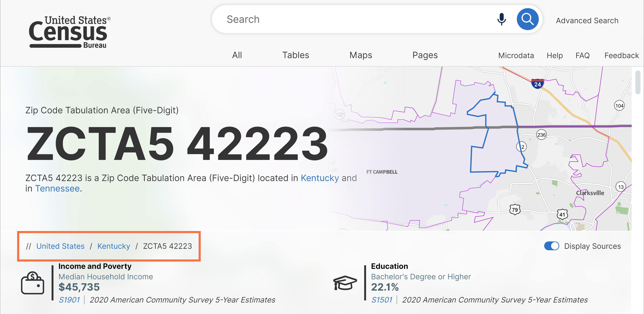The height and width of the screenshot is (314, 644).
Task: Open Advanced Search
Action: [x=587, y=20]
